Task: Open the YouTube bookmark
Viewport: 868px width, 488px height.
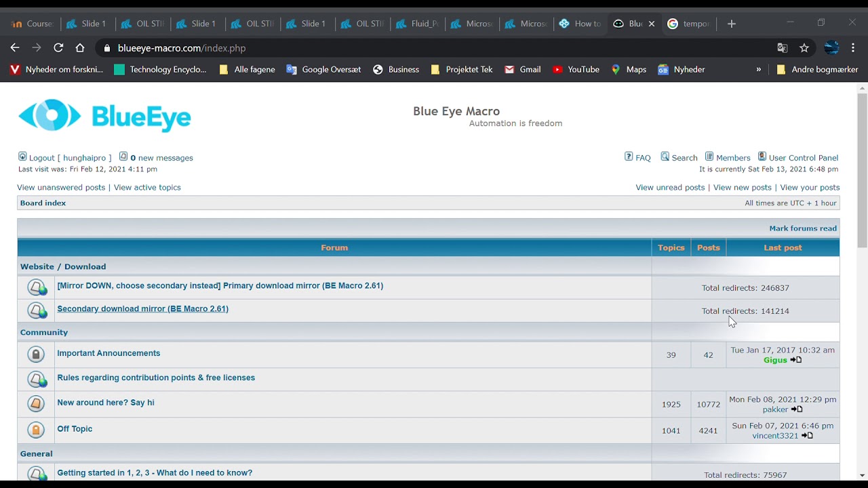Action: [576, 69]
